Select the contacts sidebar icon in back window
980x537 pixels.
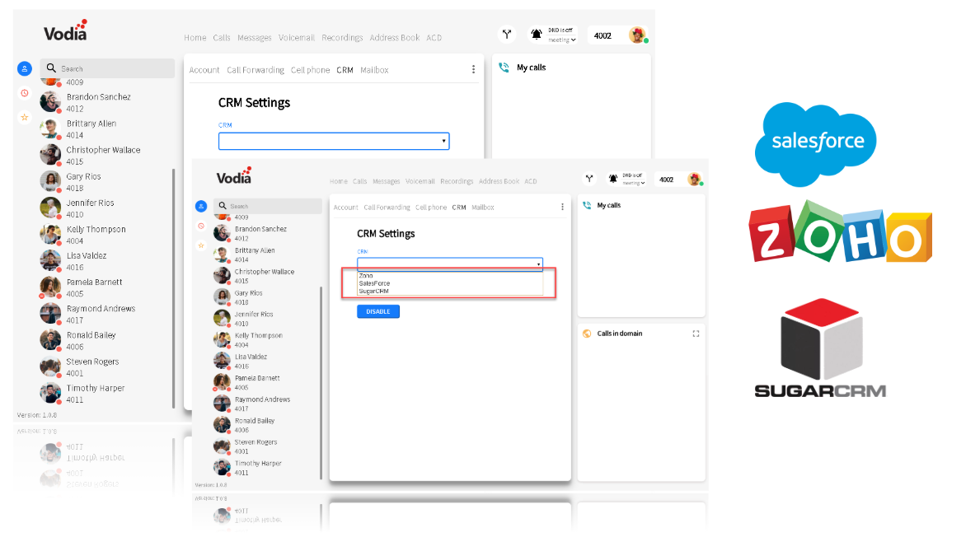pyautogui.click(x=25, y=68)
